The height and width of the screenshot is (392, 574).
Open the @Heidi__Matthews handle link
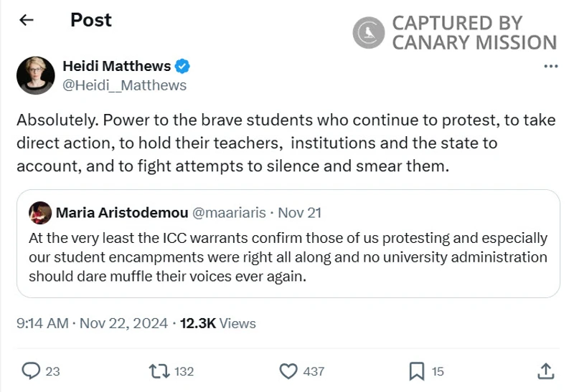pos(125,85)
